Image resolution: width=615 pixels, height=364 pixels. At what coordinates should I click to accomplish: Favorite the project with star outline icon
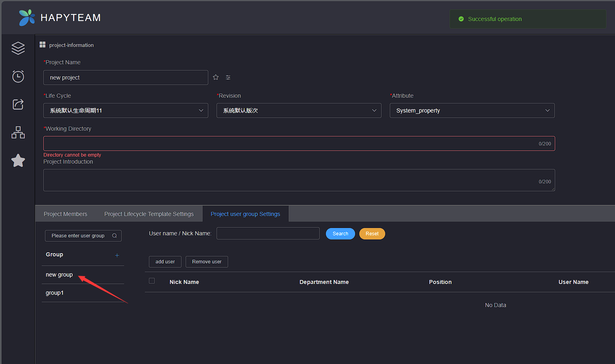[216, 77]
